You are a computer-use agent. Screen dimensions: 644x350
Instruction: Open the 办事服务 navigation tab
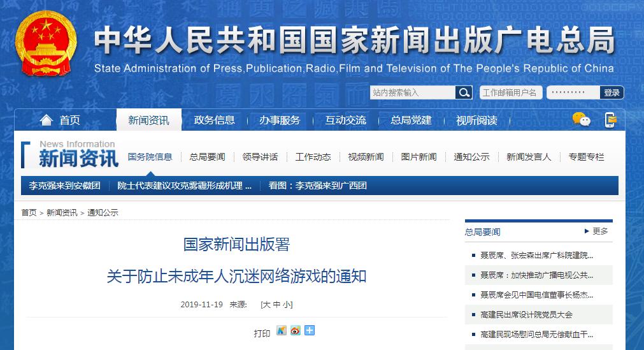point(280,120)
